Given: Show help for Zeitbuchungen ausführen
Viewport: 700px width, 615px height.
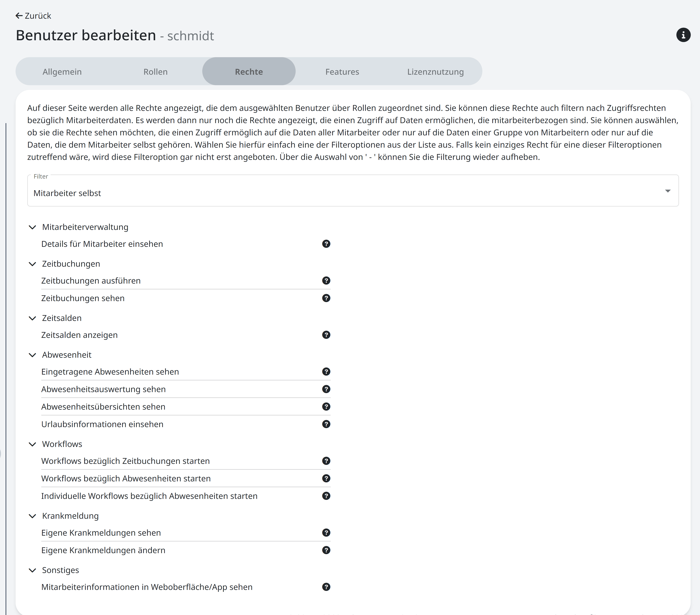Looking at the screenshot, I should pos(326,280).
